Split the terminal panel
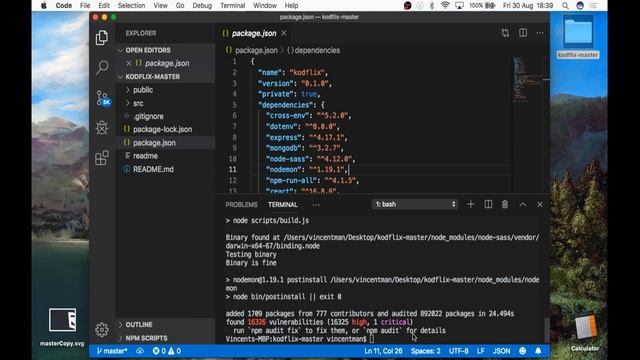Image resolution: width=640 pixels, height=360 pixels. [488, 204]
